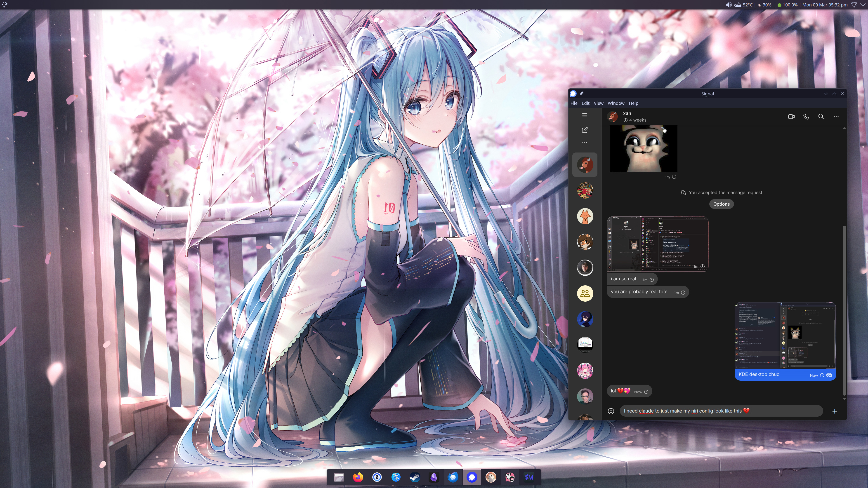Screen dimensions: 868x488
Task: Open the disappearing messages timer '4 weeks'
Action: 635,120
